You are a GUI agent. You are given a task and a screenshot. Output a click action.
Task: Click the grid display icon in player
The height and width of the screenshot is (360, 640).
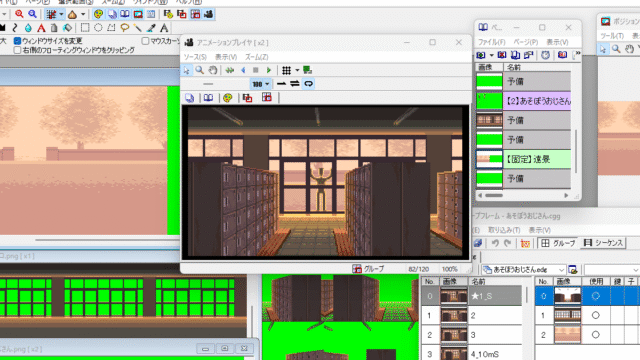(287, 70)
